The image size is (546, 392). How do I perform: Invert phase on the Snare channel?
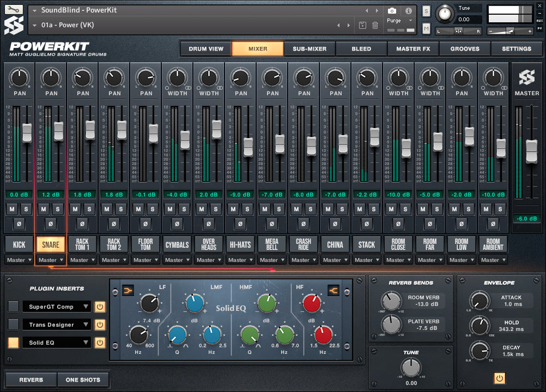51,224
